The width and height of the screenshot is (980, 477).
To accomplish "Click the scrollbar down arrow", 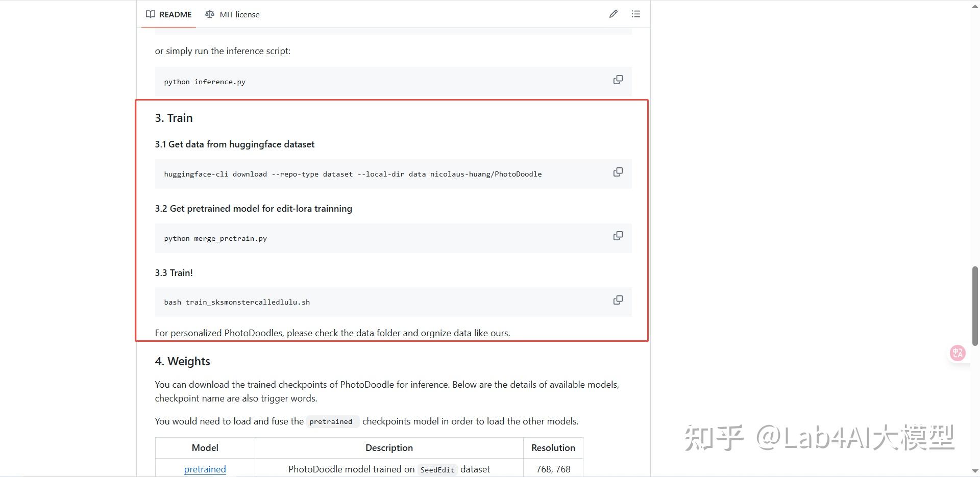I will pos(975,471).
